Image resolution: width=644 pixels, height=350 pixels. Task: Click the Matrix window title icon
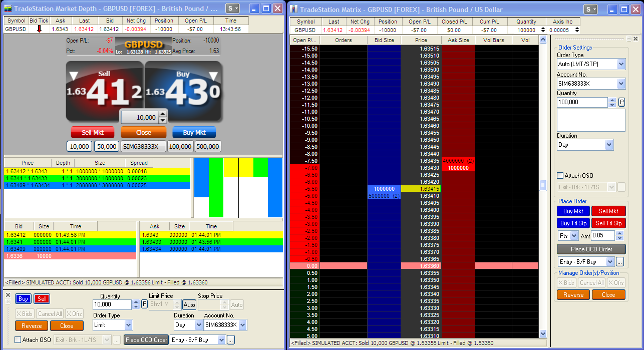pos(294,9)
